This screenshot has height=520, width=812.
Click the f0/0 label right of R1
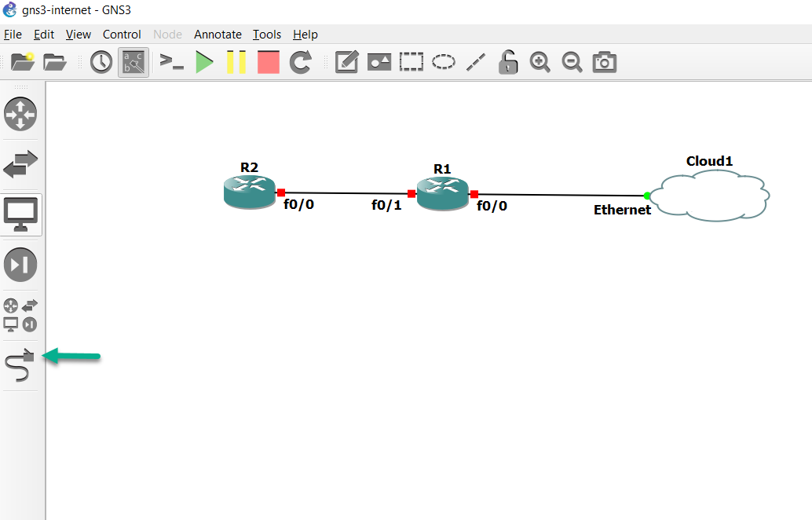[492, 206]
